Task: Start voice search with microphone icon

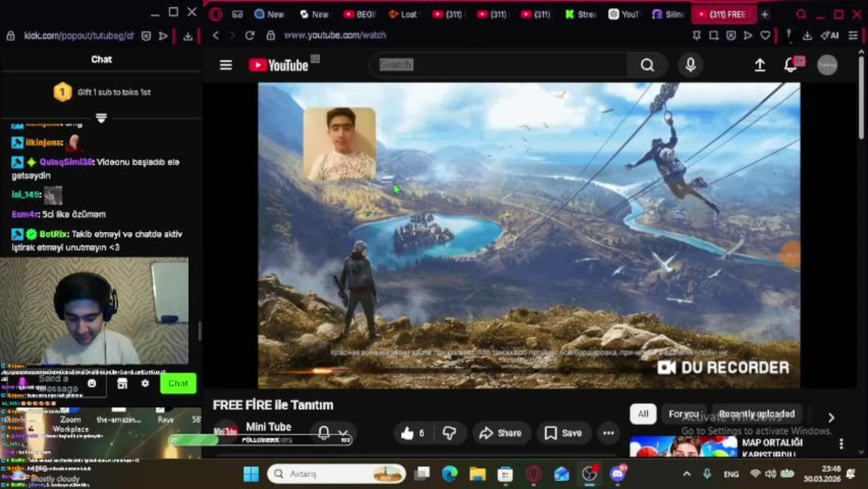Action: point(691,65)
